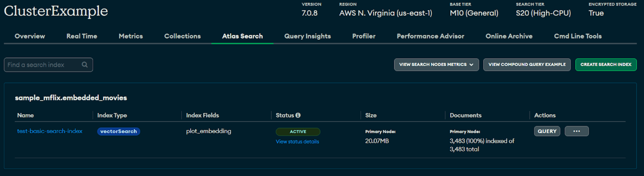Click the Name column header

pyautogui.click(x=25, y=115)
